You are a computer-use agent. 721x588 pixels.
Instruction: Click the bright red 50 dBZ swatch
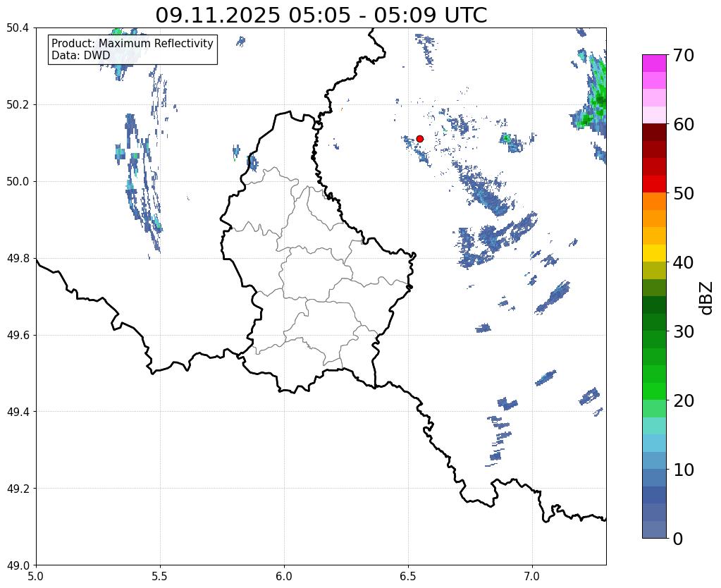tap(654, 184)
